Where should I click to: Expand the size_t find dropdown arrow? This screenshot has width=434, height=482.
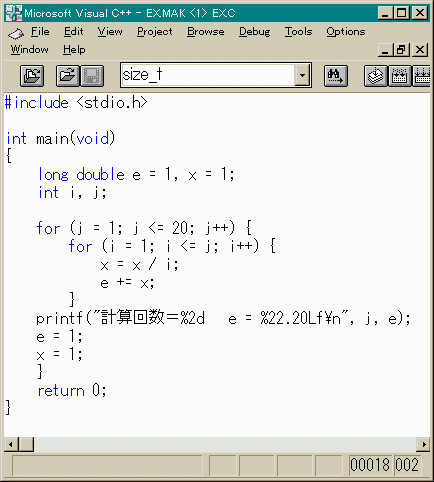click(302, 75)
